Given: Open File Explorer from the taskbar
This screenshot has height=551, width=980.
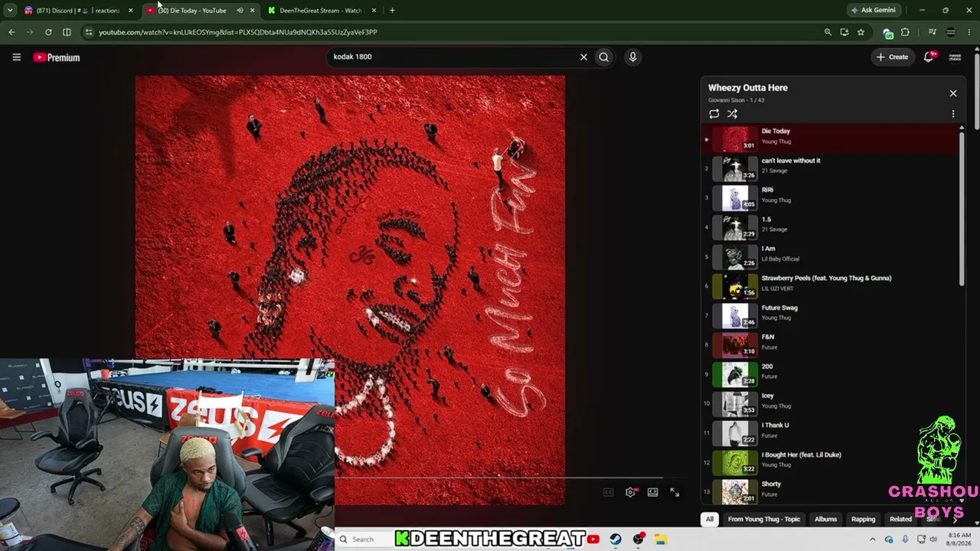Looking at the screenshot, I should (x=660, y=540).
